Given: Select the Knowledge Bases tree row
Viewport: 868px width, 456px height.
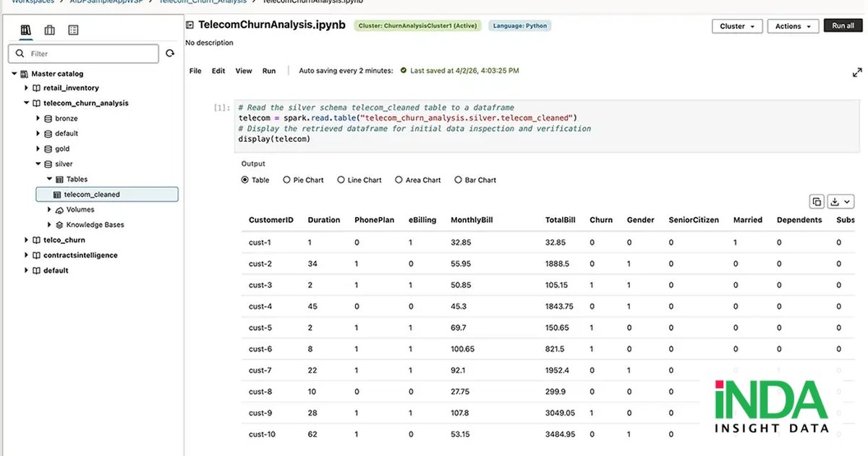Looking at the screenshot, I should pyautogui.click(x=95, y=225).
